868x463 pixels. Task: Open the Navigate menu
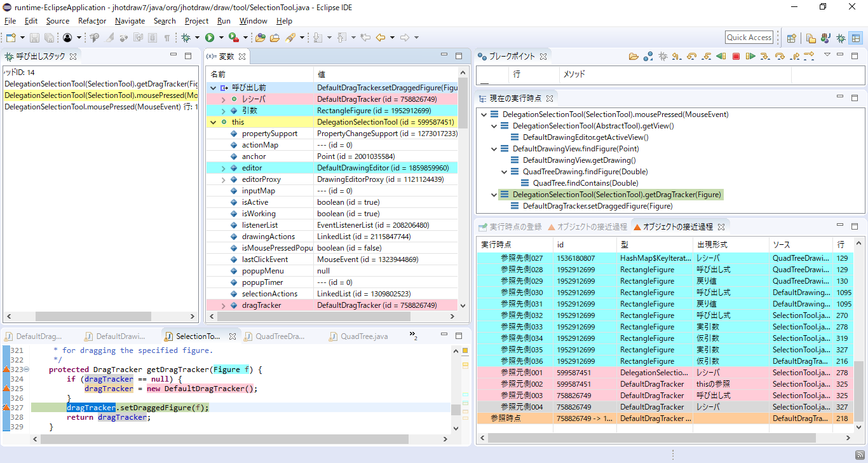pos(130,21)
